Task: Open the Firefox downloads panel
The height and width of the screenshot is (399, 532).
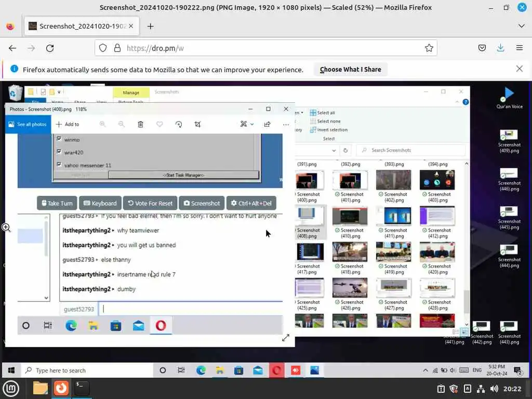Action: pyautogui.click(x=500, y=48)
